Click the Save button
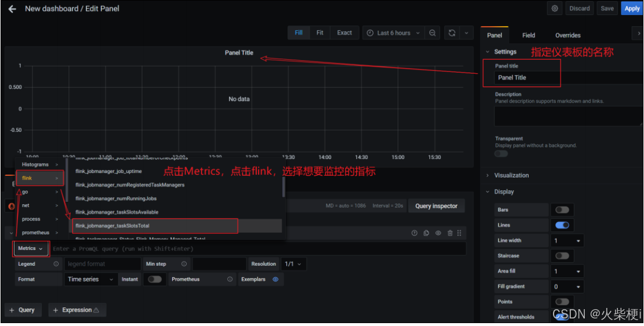644x326 pixels. pos(607,8)
